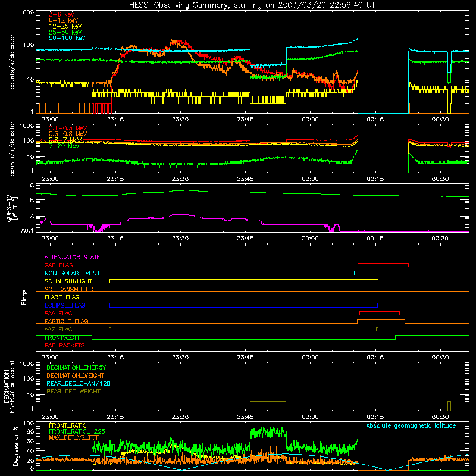476x476 pixels.
Task: Click the C class tick label in GOES panel
Action: click(32, 186)
